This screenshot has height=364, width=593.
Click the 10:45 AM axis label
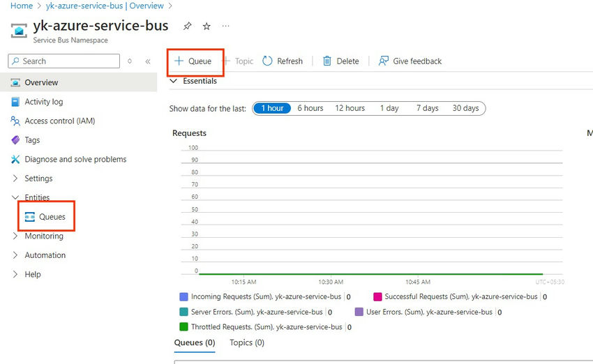coord(418,282)
